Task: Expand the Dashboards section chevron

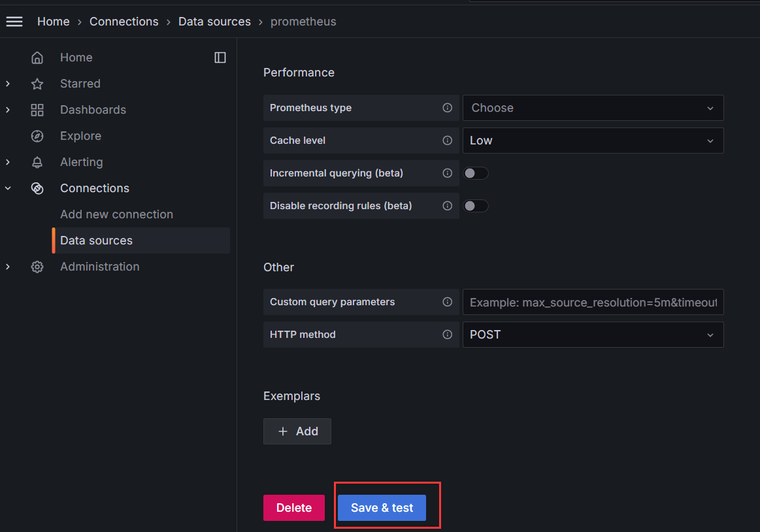Action: [8, 110]
